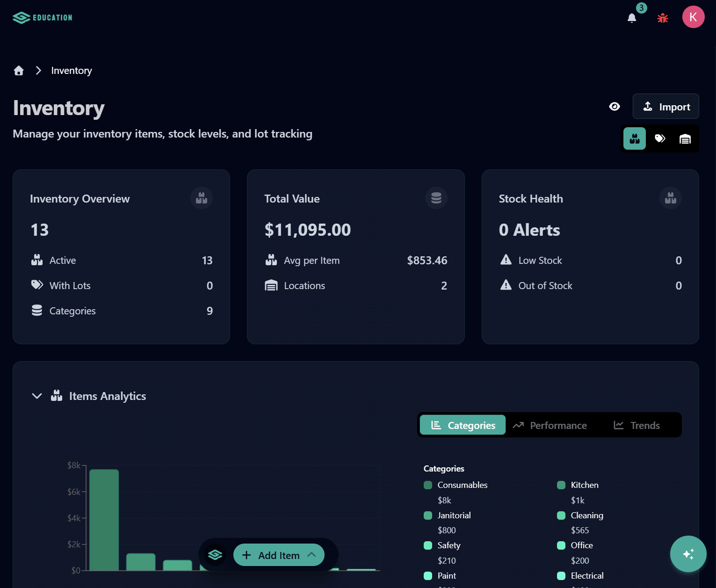The width and height of the screenshot is (716, 588).
Task: Click the $11,095.00 total value
Action: pyautogui.click(x=308, y=230)
